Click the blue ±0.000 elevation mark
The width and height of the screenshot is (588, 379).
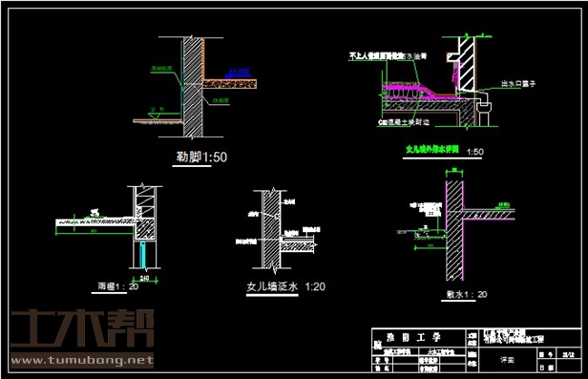[x=239, y=72]
